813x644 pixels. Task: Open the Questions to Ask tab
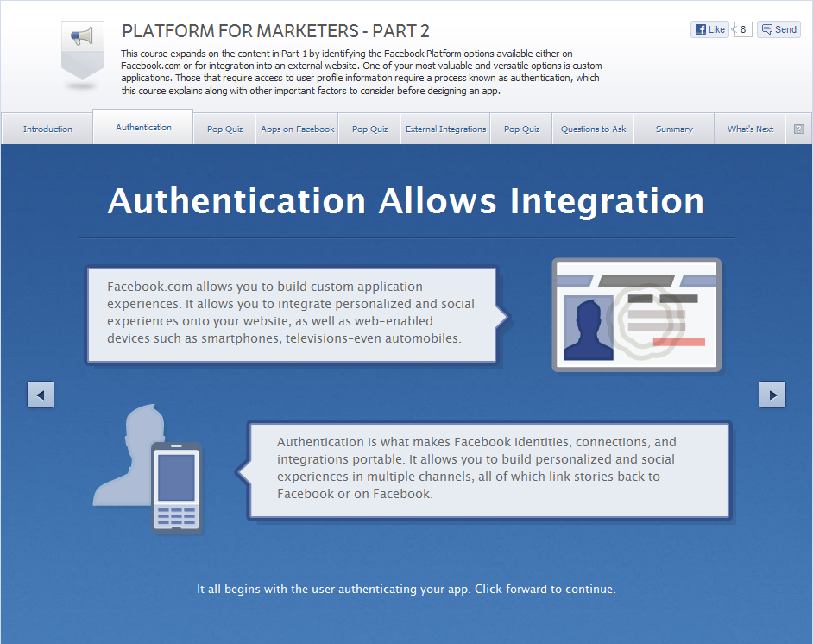(593, 129)
